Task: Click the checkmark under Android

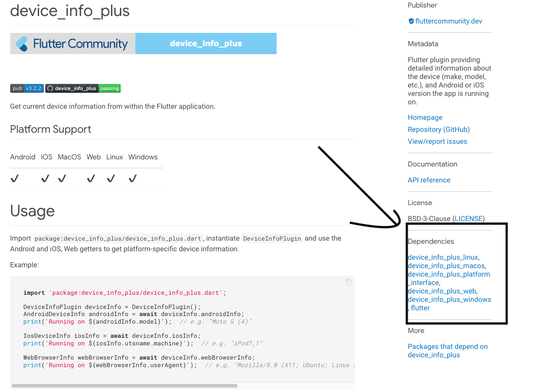Action: point(15,178)
